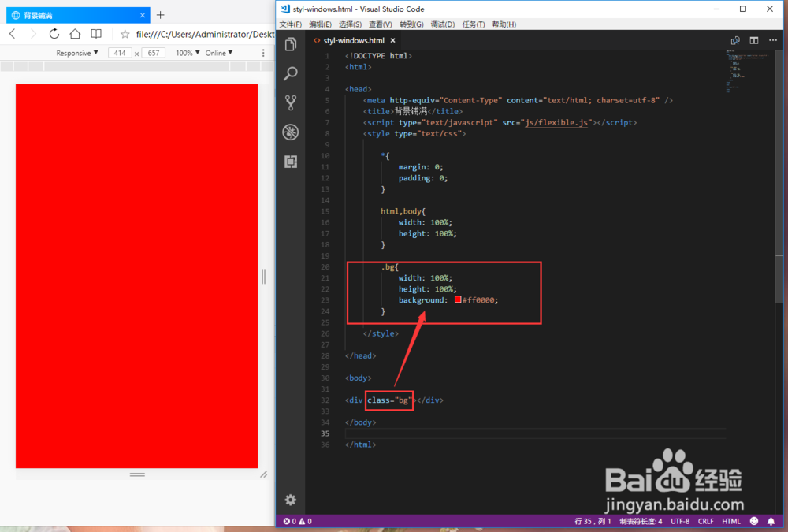Click the 制表符长度: 4 indentation setting
Image resolution: width=788 pixels, height=532 pixels.
click(641, 521)
